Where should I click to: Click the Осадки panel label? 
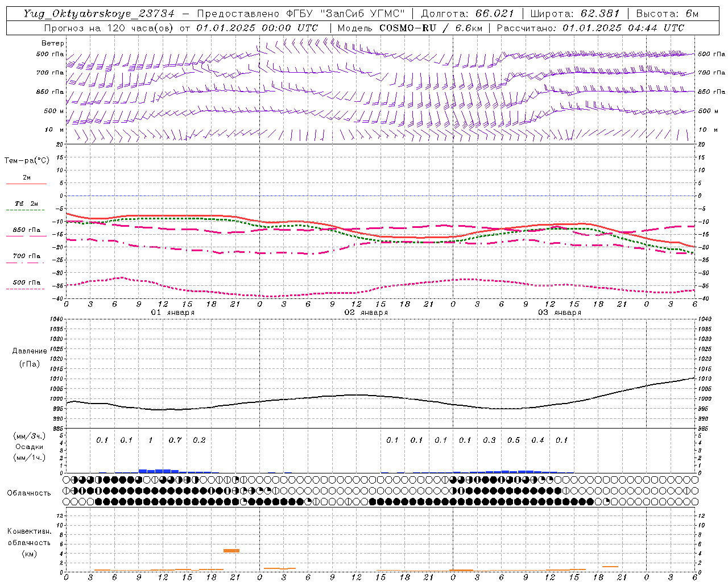pos(30,447)
